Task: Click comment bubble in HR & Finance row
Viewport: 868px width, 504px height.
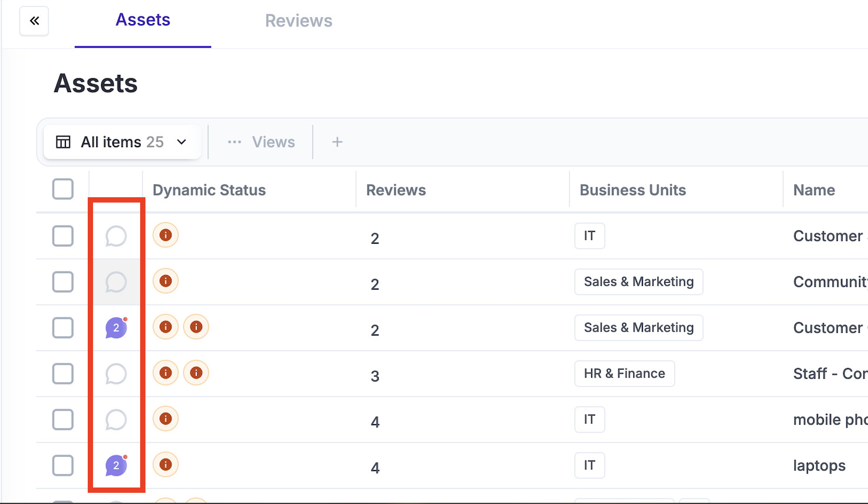Action: click(116, 374)
